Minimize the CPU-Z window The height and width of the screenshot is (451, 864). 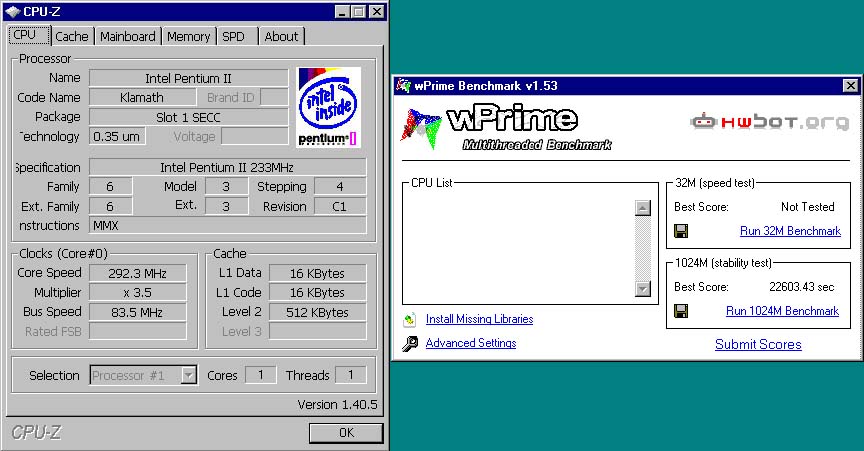(x=342, y=12)
